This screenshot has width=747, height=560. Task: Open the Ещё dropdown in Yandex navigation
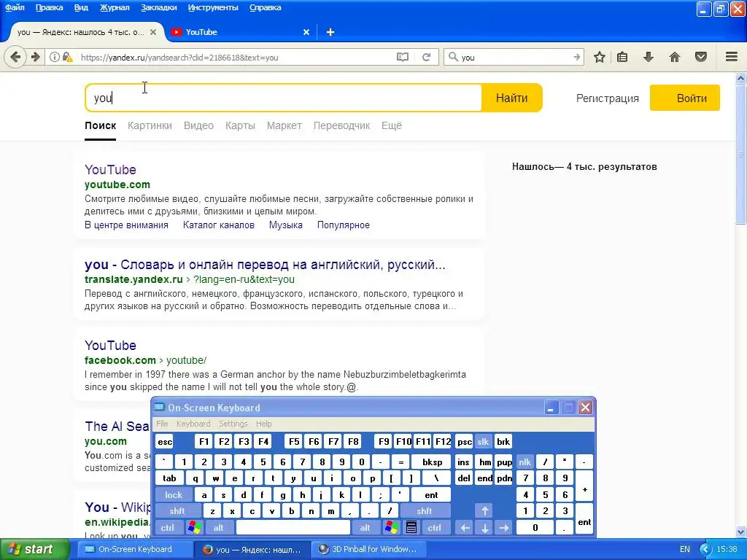[x=392, y=125]
